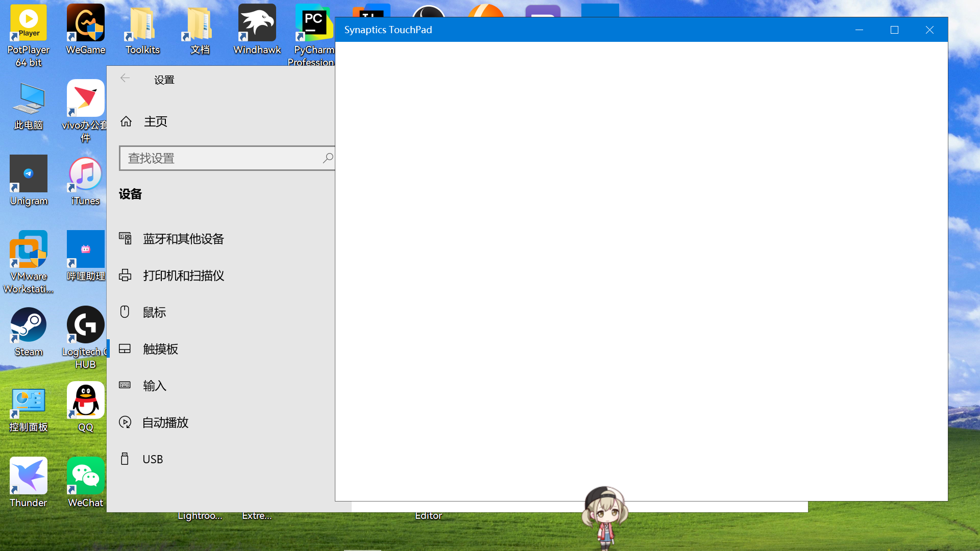Select the WeChat desktop icon

[x=86, y=483]
